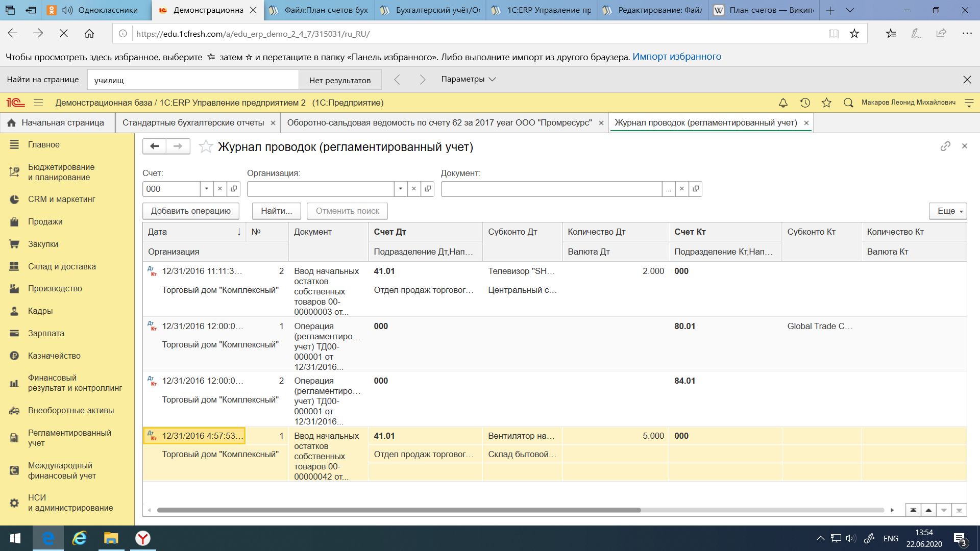Open the 1C history clock icon

(805, 103)
